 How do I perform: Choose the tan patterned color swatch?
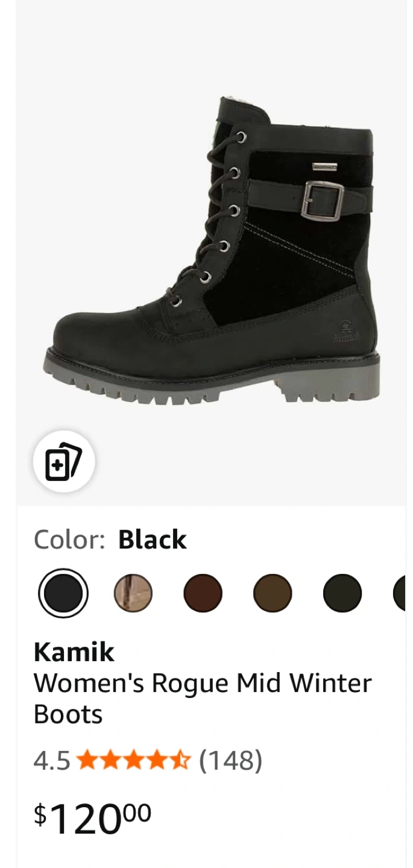(133, 593)
